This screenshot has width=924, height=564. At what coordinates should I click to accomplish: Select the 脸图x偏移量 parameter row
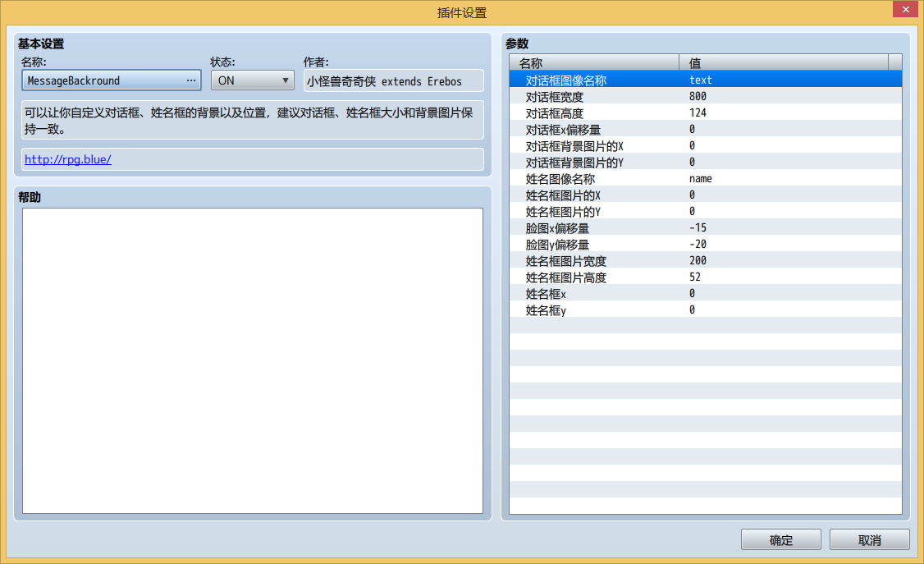point(706,228)
